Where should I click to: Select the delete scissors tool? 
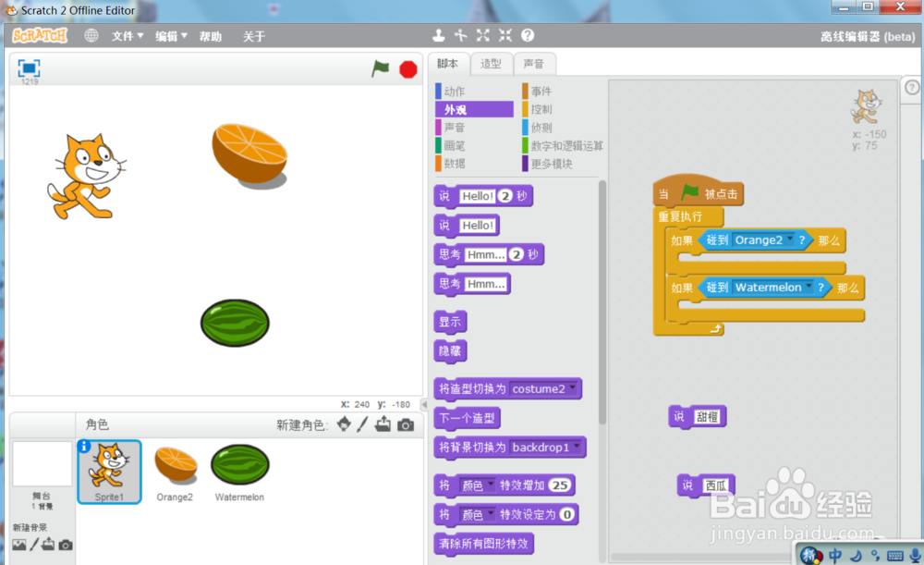461,35
